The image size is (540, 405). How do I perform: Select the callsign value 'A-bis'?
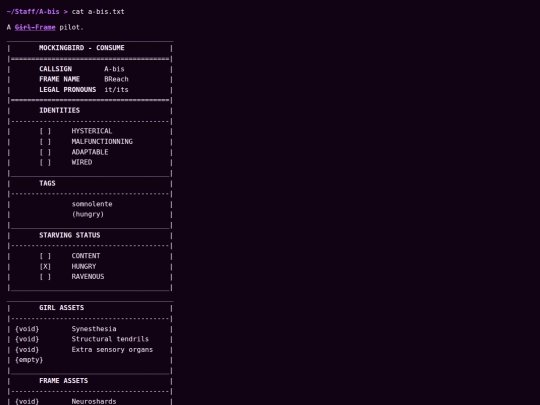click(114, 69)
